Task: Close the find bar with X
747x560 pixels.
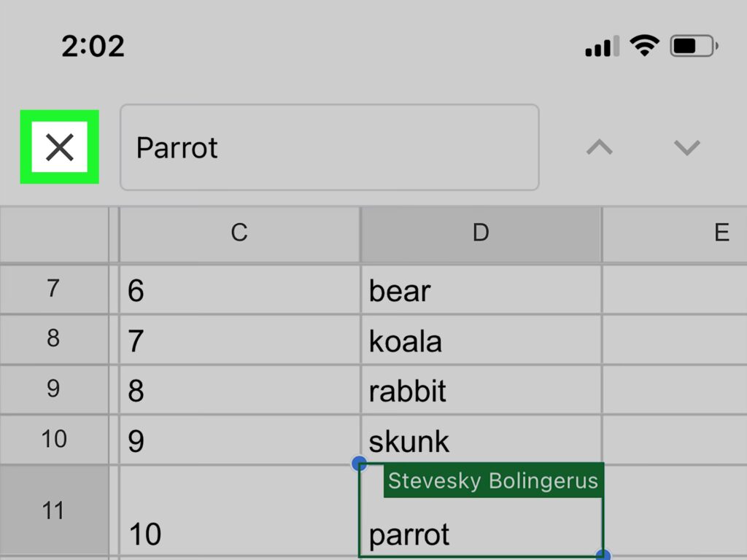Action: pyautogui.click(x=59, y=147)
